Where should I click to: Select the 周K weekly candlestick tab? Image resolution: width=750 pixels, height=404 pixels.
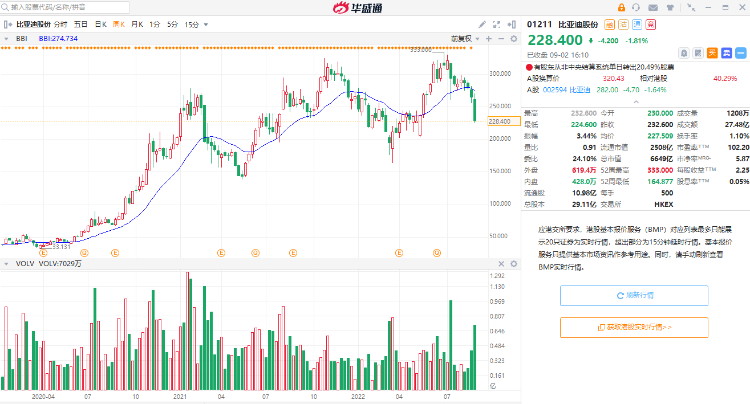(119, 24)
